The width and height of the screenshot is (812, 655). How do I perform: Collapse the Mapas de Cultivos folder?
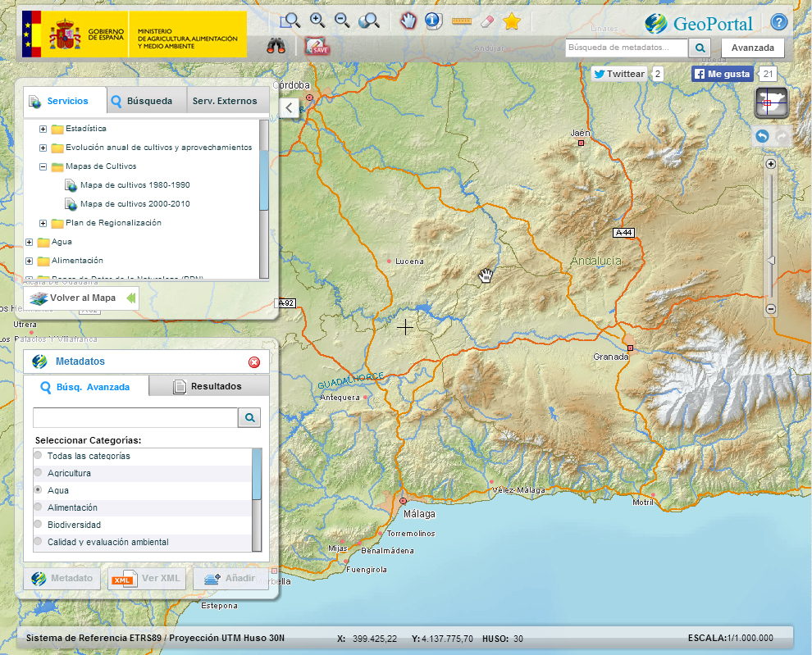point(43,166)
